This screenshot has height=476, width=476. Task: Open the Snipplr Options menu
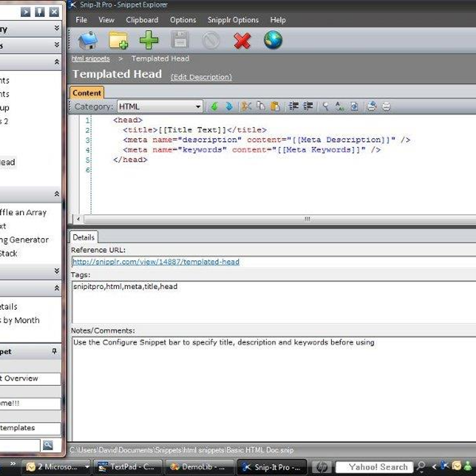(233, 19)
